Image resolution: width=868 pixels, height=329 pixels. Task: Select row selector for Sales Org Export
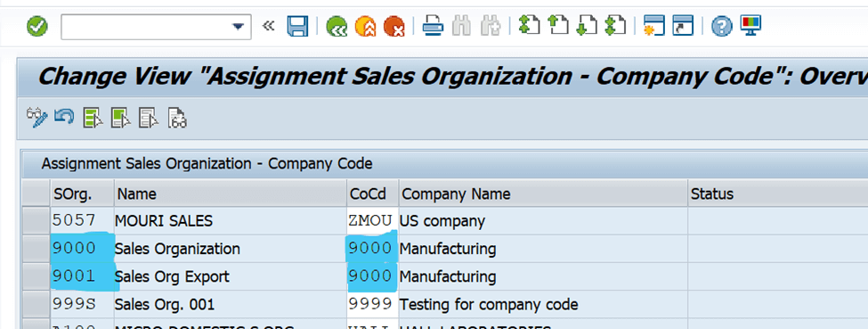36,276
